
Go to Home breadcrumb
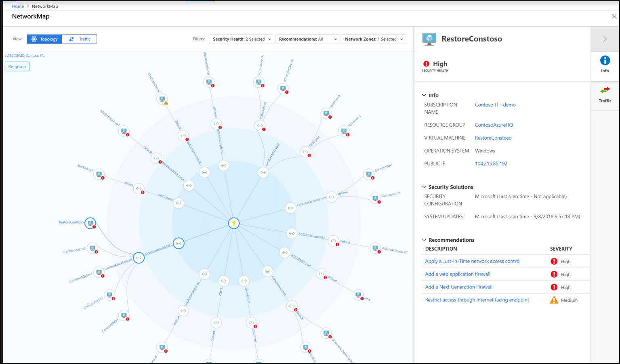18,6
